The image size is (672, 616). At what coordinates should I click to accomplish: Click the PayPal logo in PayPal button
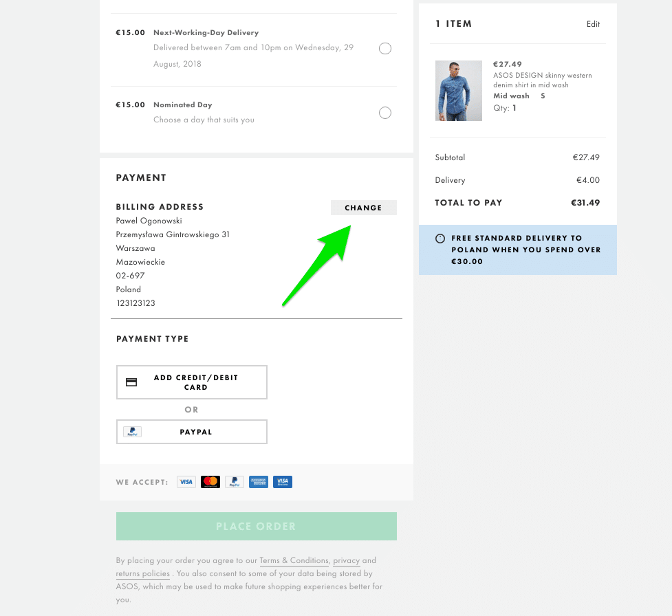[133, 432]
